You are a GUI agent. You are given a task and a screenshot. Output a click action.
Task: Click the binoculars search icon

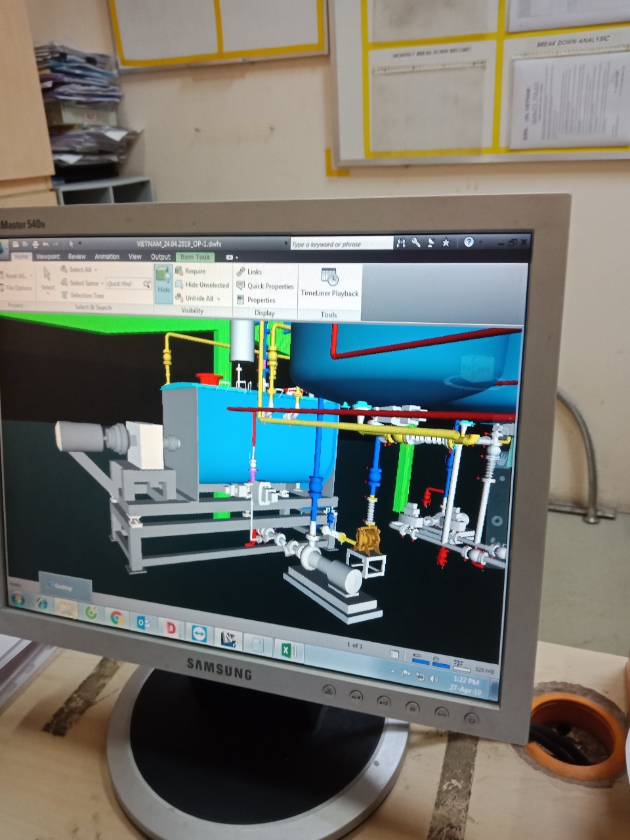[402, 243]
